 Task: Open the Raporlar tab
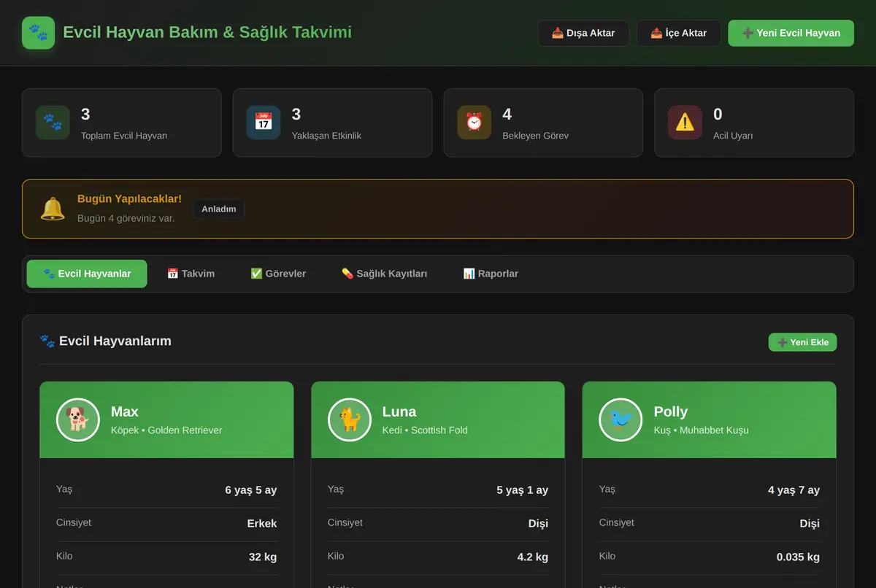[491, 274]
